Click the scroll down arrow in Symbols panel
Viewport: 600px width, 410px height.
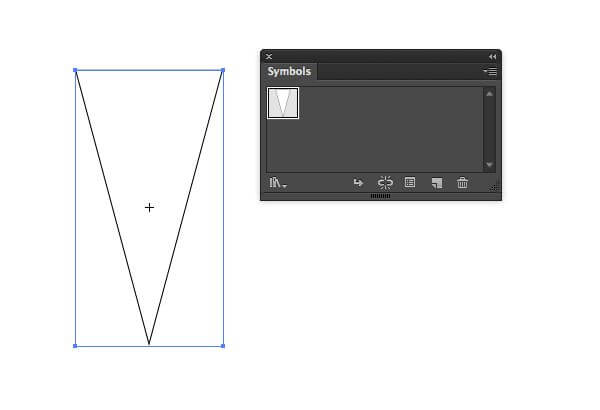click(489, 165)
